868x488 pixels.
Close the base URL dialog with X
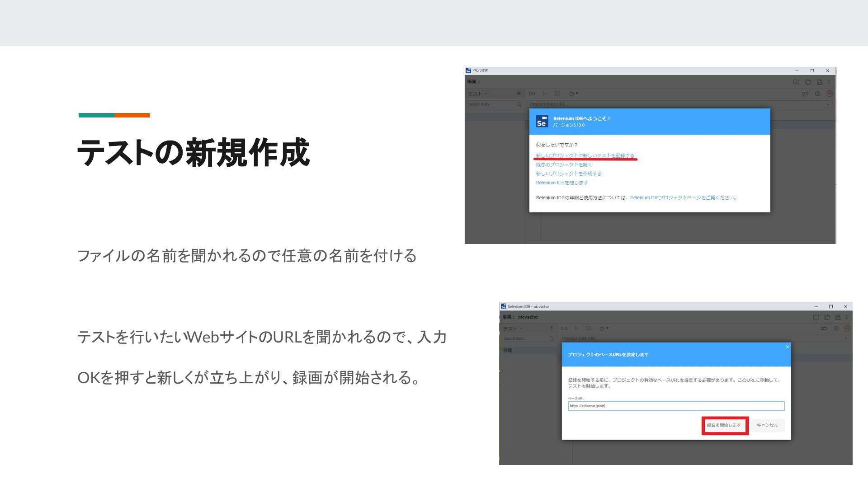pos(787,347)
